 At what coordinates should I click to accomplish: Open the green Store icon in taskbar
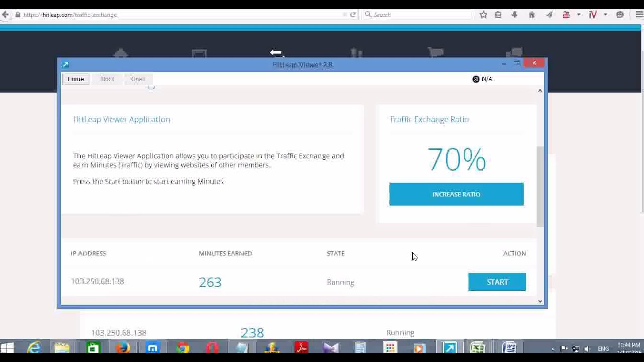[93, 348]
